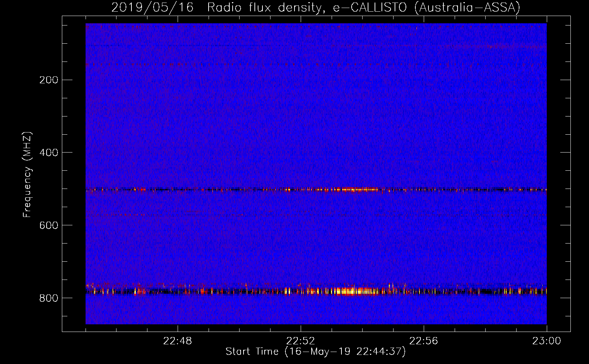Click the 22:48 time axis label
The image size is (589, 364).
[x=178, y=341]
